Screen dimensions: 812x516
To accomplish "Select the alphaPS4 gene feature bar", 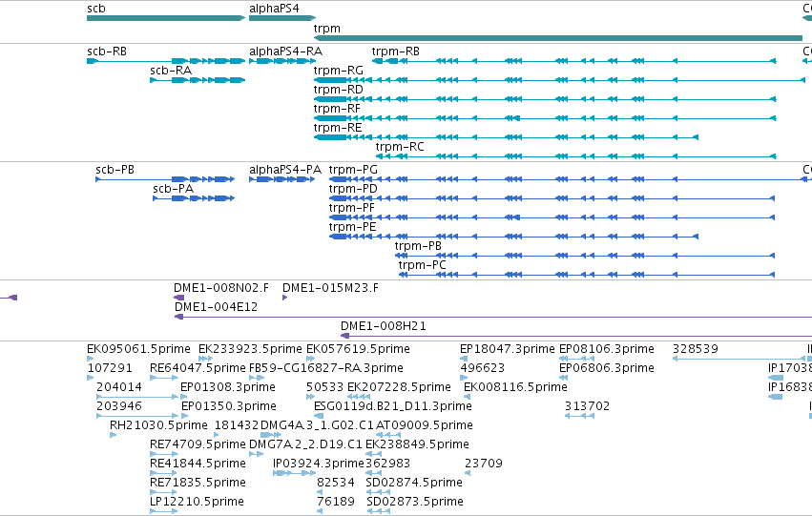I will (x=282, y=18).
